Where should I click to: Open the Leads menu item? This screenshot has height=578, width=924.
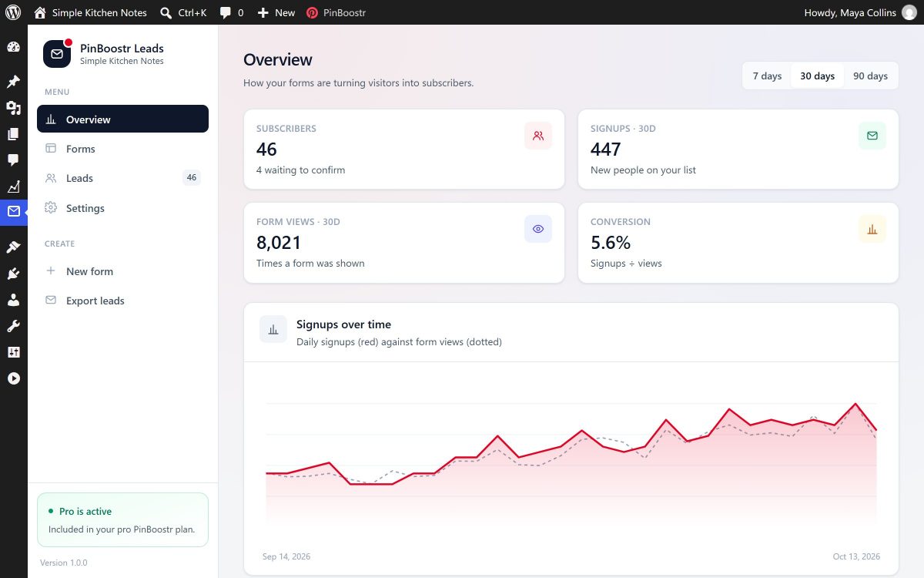point(122,178)
